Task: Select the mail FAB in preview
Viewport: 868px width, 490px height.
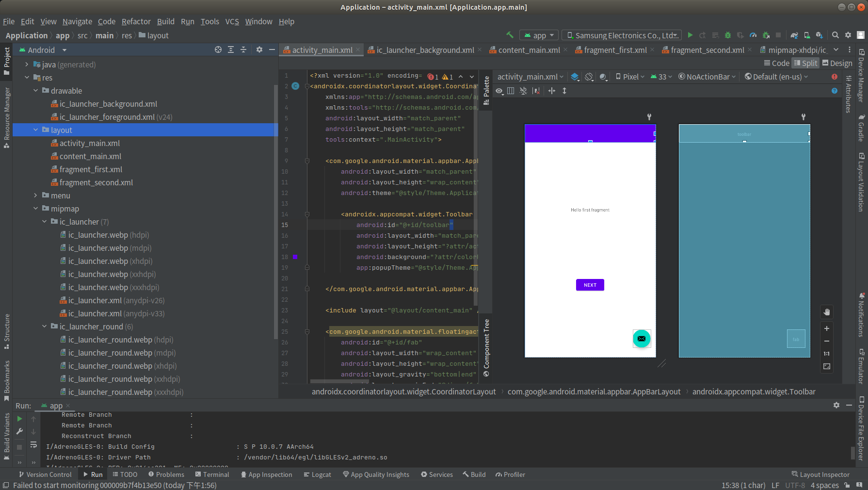Action: click(642, 339)
